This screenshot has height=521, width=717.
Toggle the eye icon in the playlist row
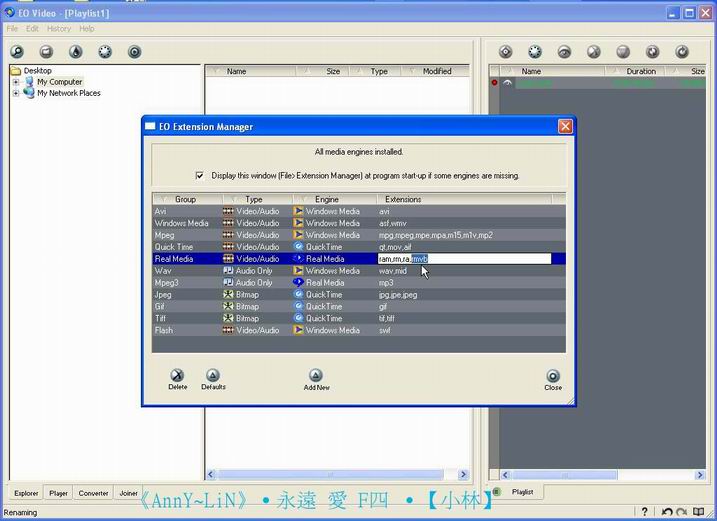[x=508, y=83]
